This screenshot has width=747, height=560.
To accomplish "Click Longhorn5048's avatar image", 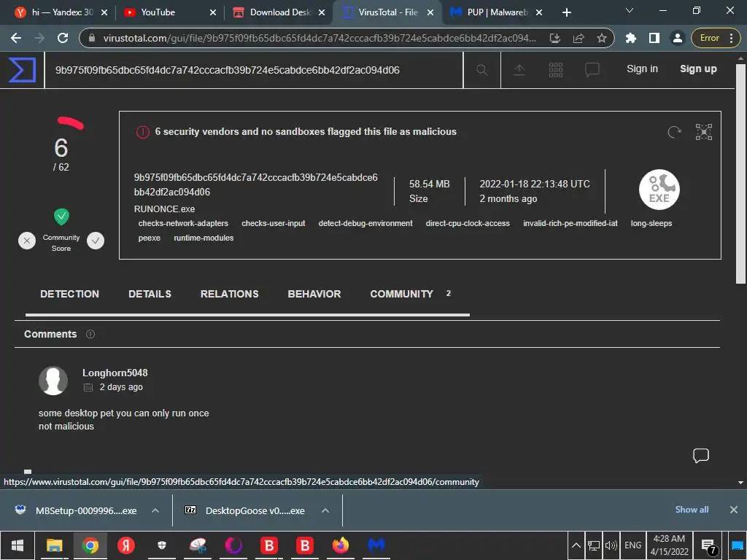I will [53, 381].
